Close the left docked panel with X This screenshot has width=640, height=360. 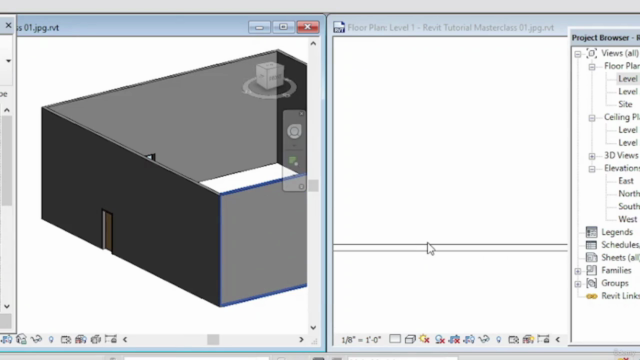8,25
